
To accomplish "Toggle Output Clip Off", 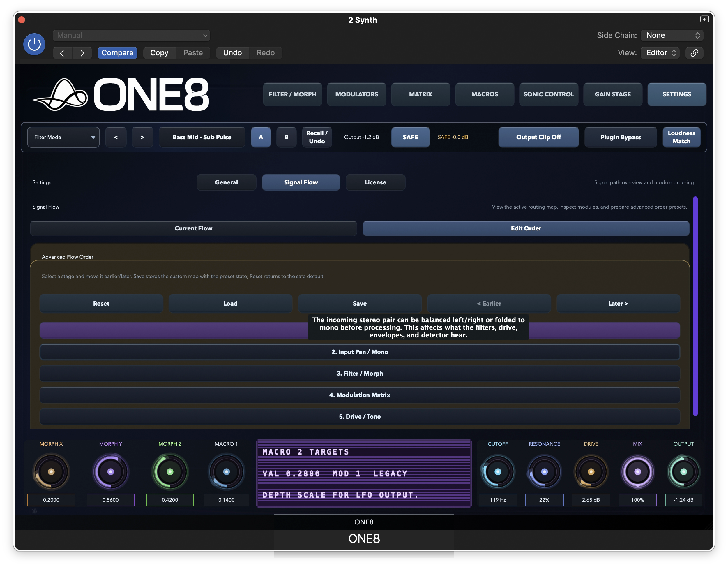I will click(538, 137).
